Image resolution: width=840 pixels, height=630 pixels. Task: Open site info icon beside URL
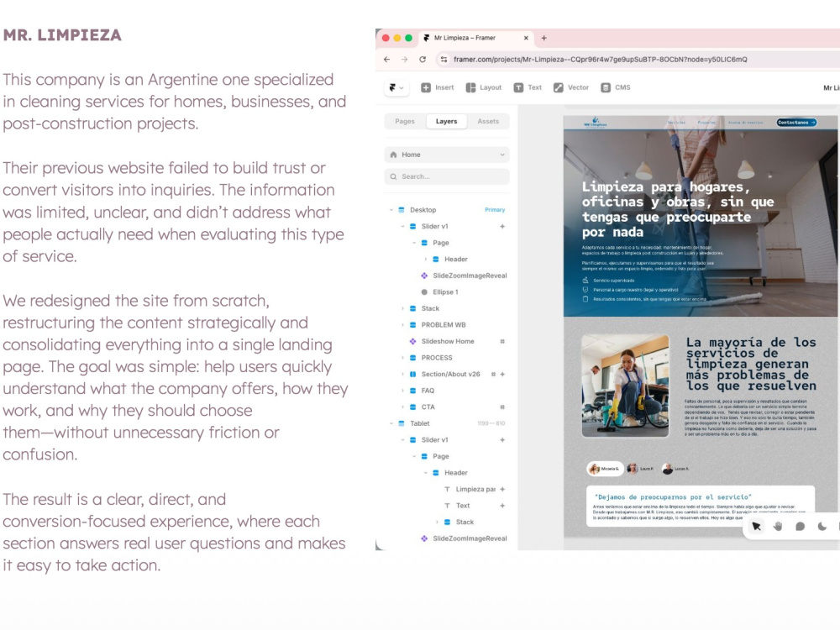(444, 60)
